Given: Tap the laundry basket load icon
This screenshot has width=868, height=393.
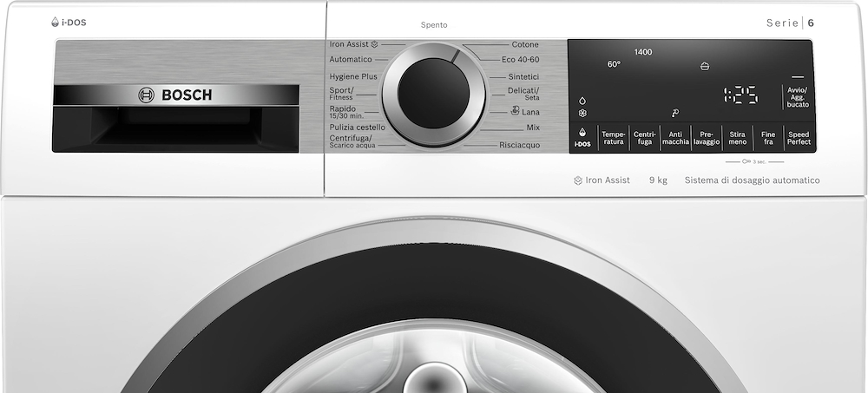Looking at the screenshot, I should click(704, 65).
